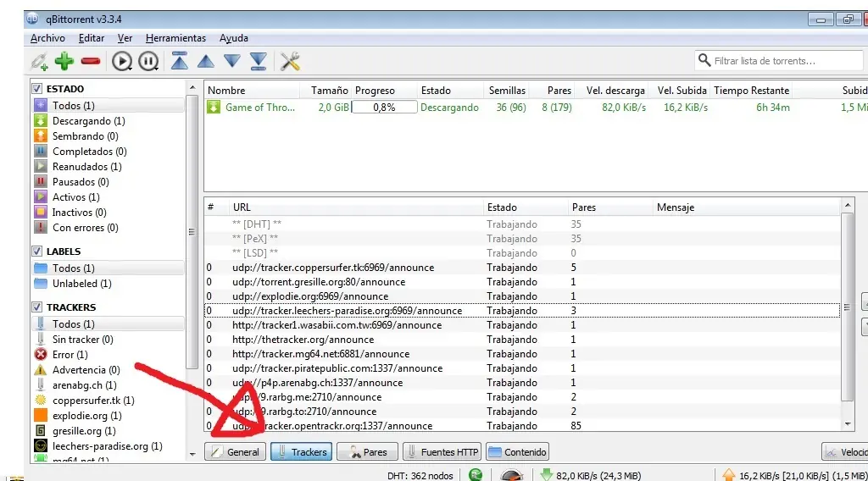
Task: Click the move down in queue icon
Action: (232, 61)
